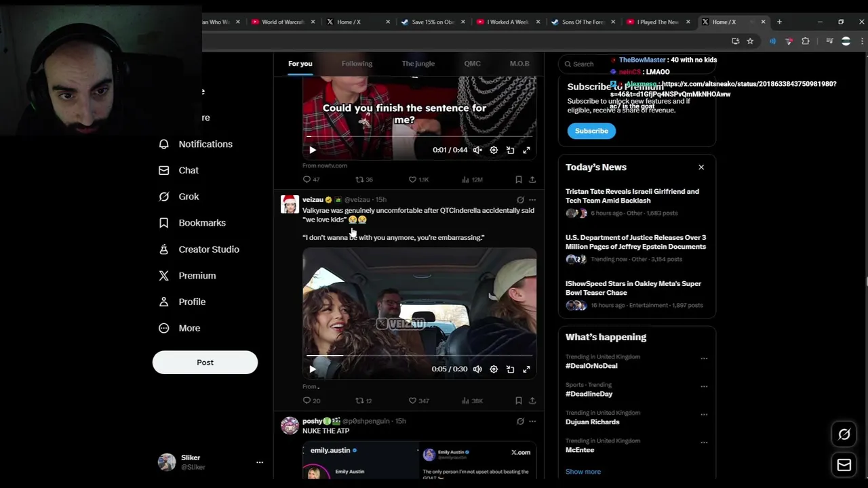
Task: Open options for #DealOrNoDeal trend
Action: pyautogui.click(x=704, y=359)
